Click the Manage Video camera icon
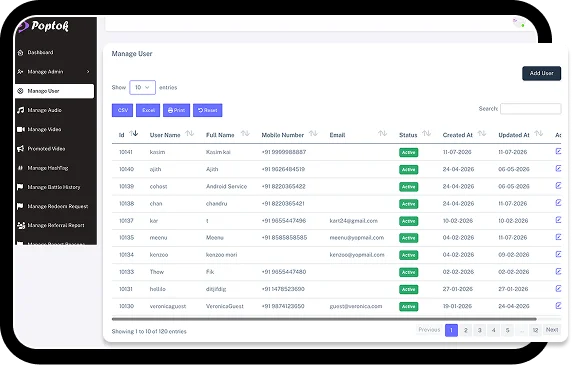The width and height of the screenshot is (572, 365). tap(21, 129)
